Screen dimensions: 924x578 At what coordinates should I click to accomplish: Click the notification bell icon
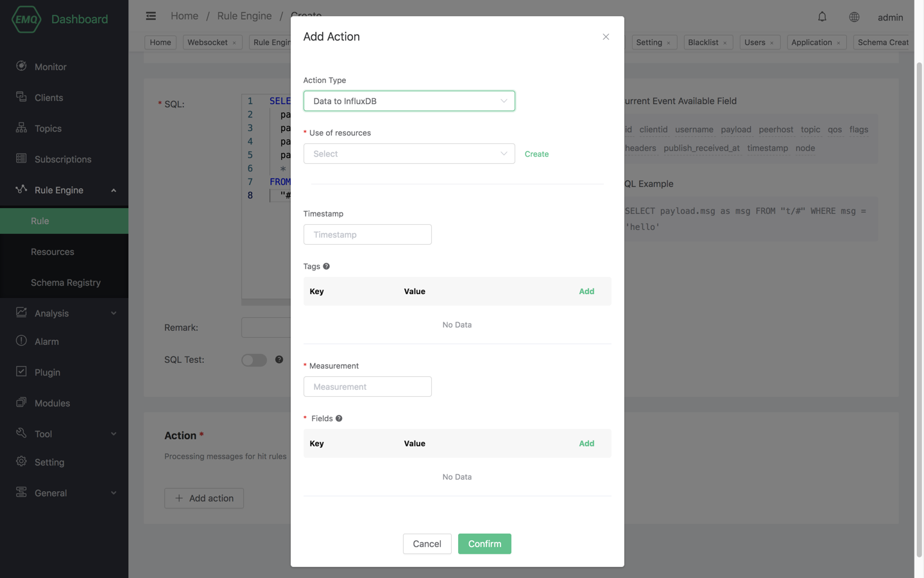(822, 17)
